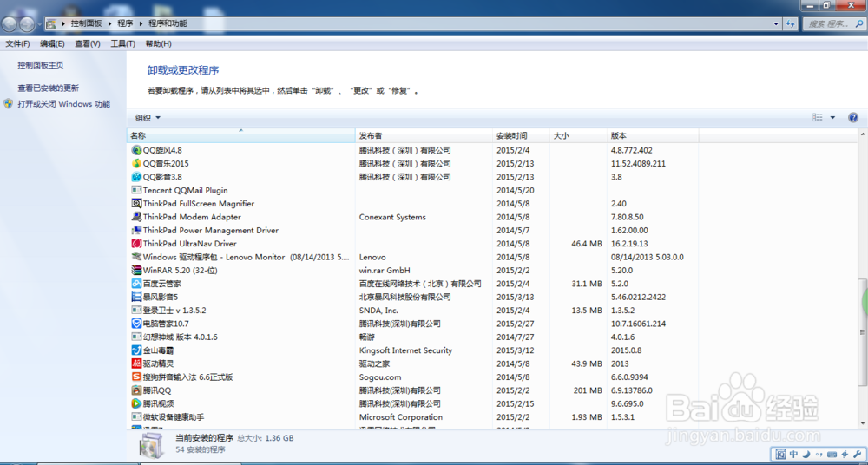This screenshot has height=465, width=868.
Task: Click the QQ音乐2015 program icon
Action: (137, 163)
